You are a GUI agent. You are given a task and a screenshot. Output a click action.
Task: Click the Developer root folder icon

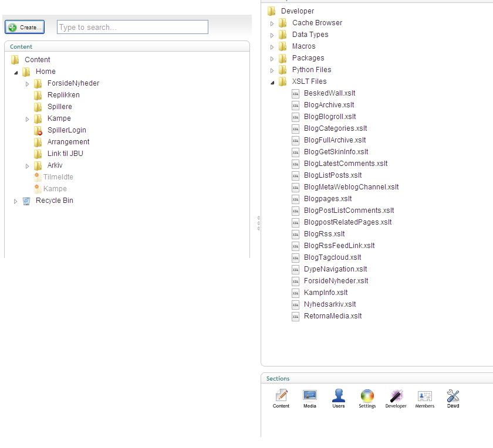pos(271,11)
